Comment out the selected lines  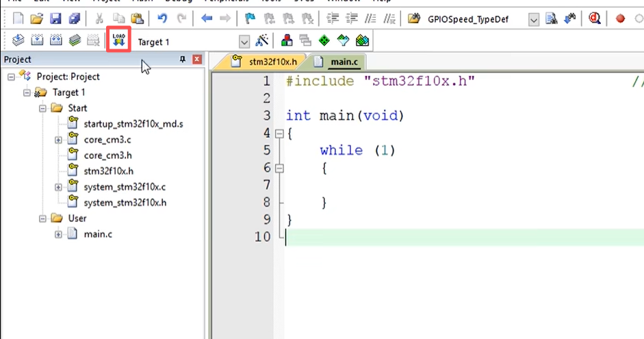[370, 18]
